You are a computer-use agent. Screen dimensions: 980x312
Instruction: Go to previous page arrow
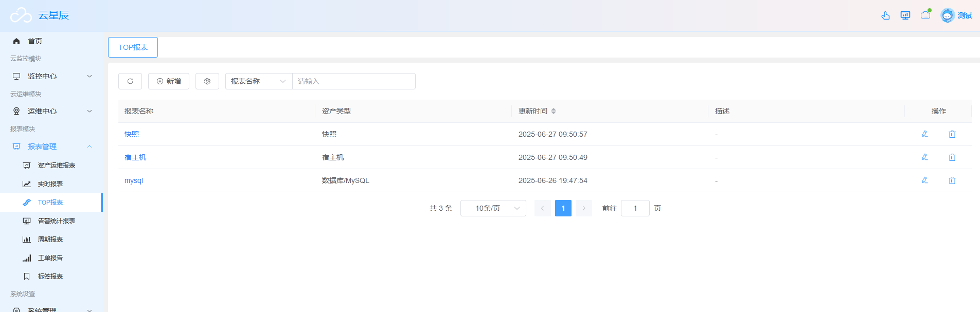pyautogui.click(x=542, y=208)
